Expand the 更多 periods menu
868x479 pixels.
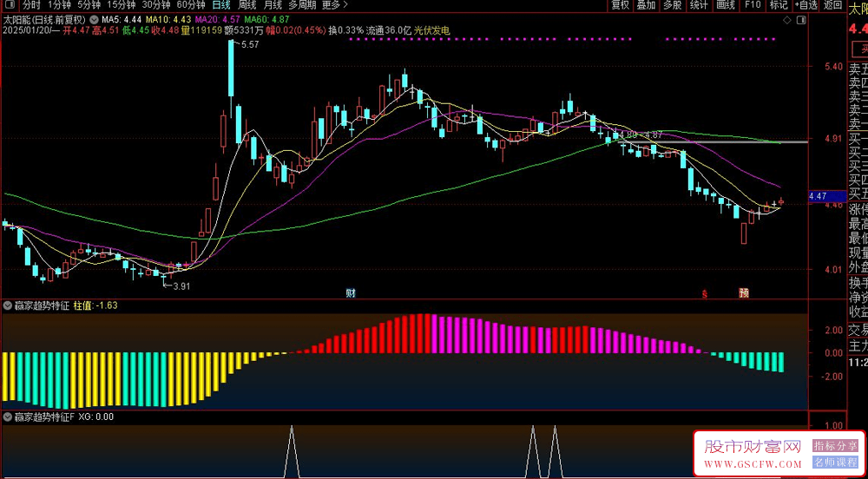point(334,5)
